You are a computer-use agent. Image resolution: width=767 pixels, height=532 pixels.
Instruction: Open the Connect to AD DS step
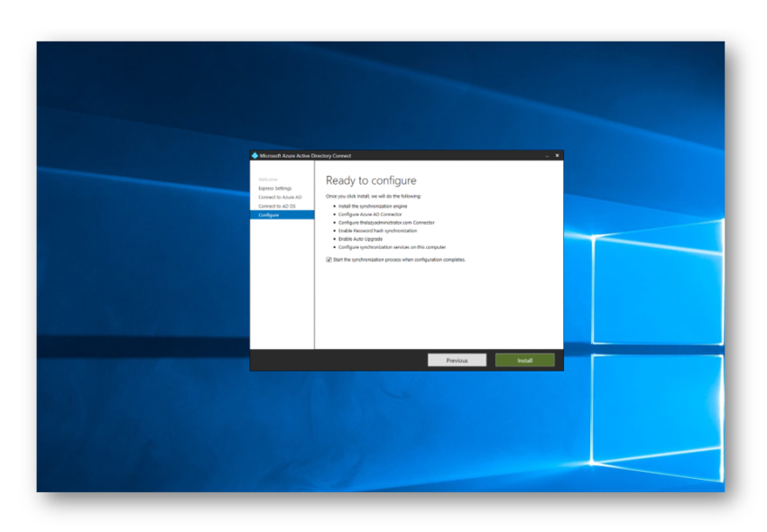pyautogui.click(x=277, y=206)
